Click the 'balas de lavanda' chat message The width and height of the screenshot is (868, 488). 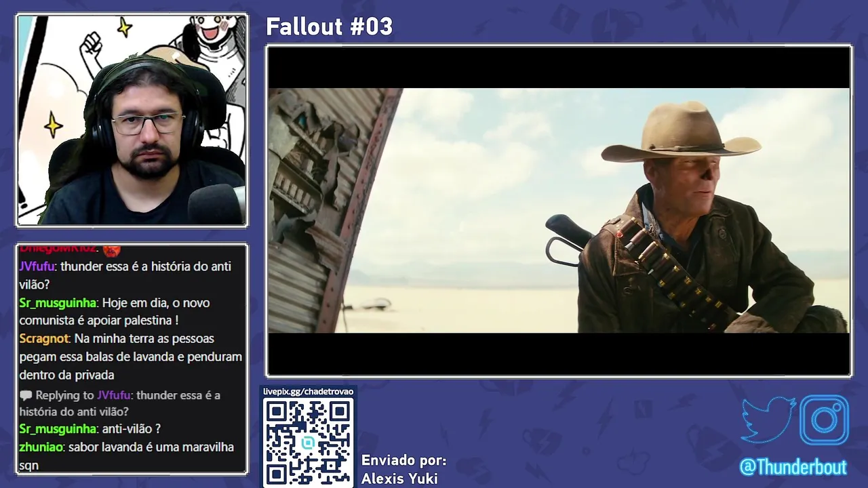(130, 357)
